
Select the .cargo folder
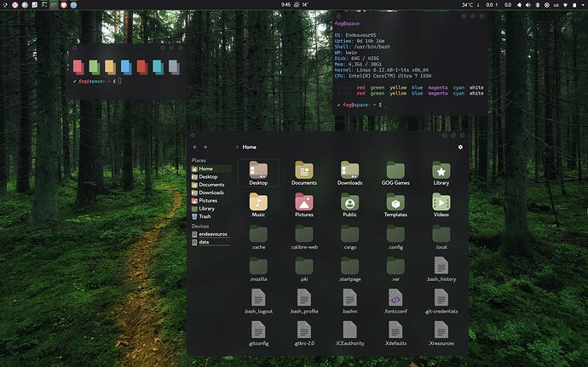(x=349, y=238)
